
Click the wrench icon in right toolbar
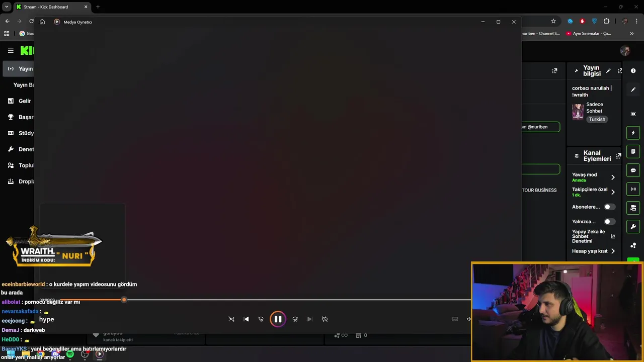coord(633,227)
